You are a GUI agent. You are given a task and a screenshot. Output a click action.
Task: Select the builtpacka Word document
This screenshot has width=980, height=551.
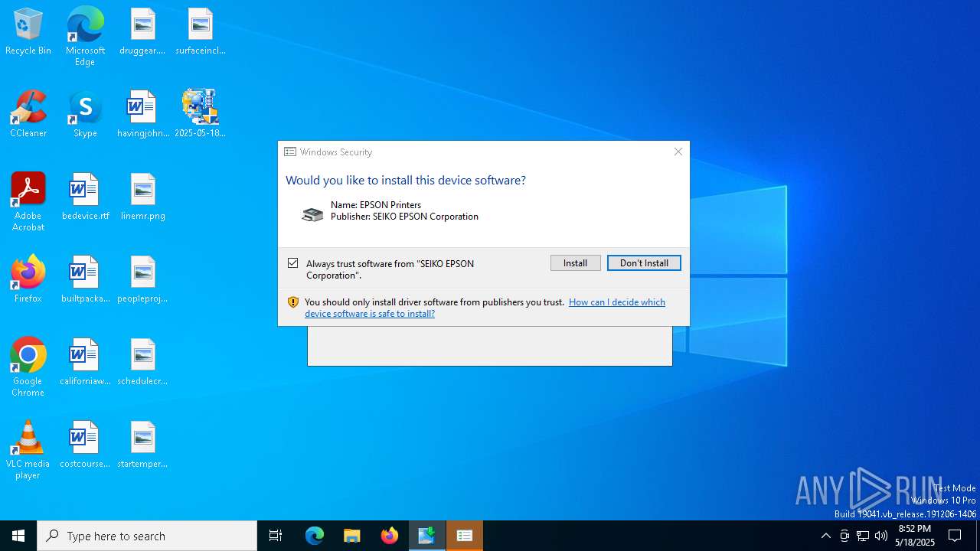[x=85, y=280]
